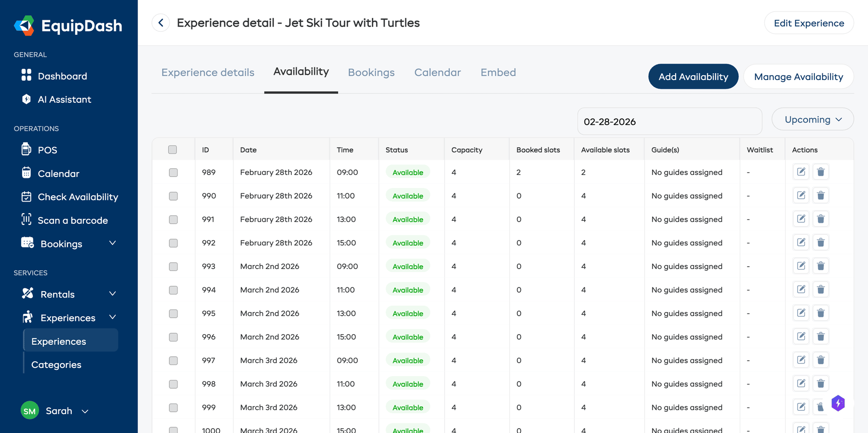868x433 pixels.
Task: Check the box for row 999
Action: pyautogui.click(x=173, y=408)
